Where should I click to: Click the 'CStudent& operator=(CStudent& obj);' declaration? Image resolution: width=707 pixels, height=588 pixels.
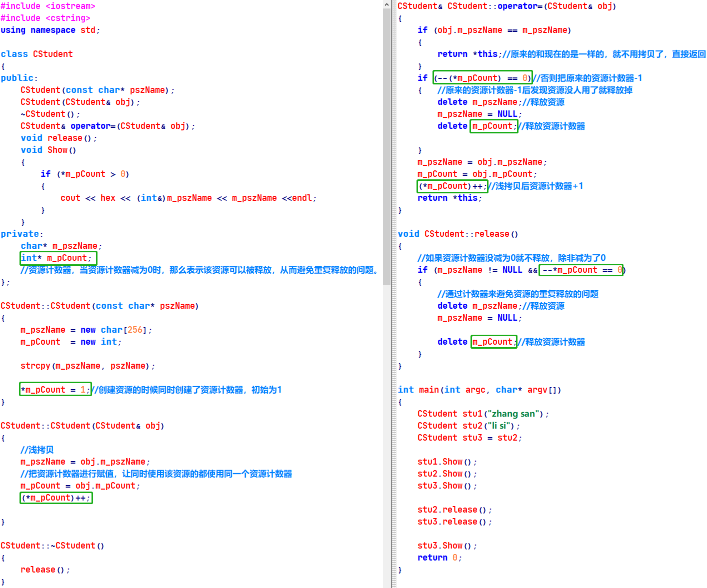tap(107, 126)
